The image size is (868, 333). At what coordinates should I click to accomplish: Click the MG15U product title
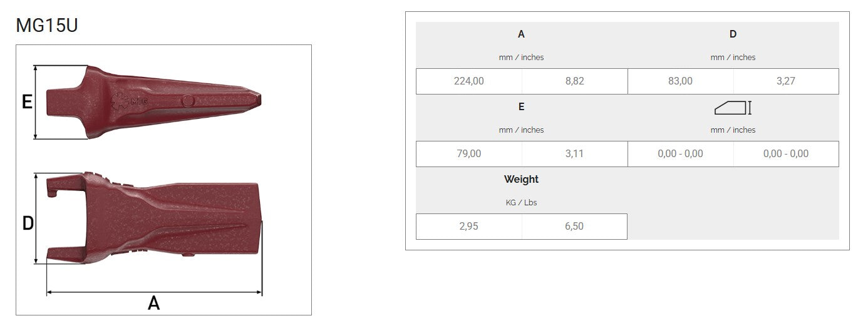(x=47, y=26)
